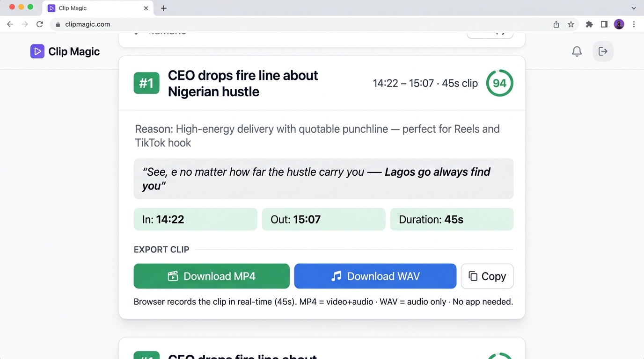Image resolution: width=644 pixels, height=359 pixels.
Task: Reload the clipmagic.com page
Action: click(40, 24)
